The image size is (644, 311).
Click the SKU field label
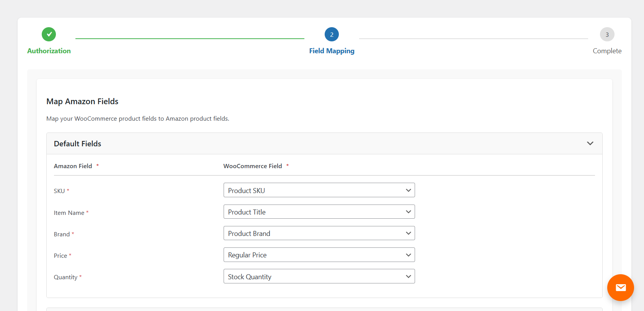coord(59,191)
